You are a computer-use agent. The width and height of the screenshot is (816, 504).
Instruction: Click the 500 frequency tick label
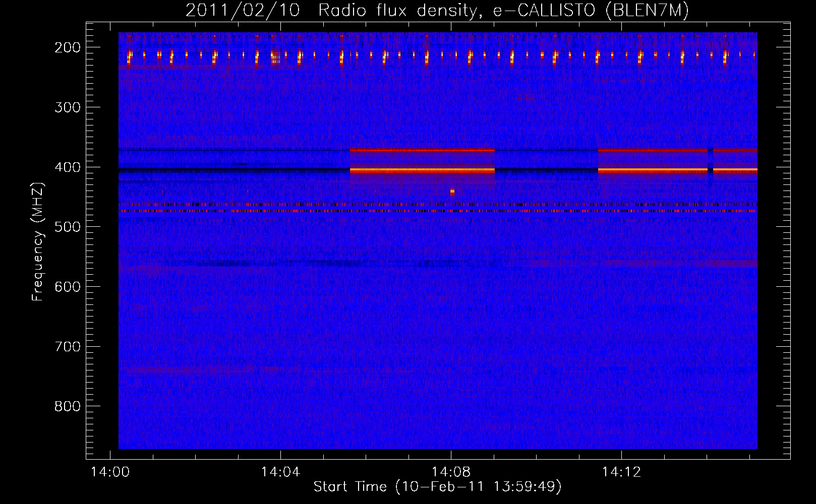(67, 227)
